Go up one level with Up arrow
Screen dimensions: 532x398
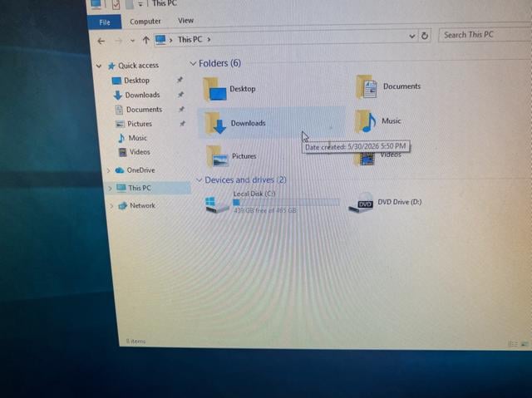146,41
